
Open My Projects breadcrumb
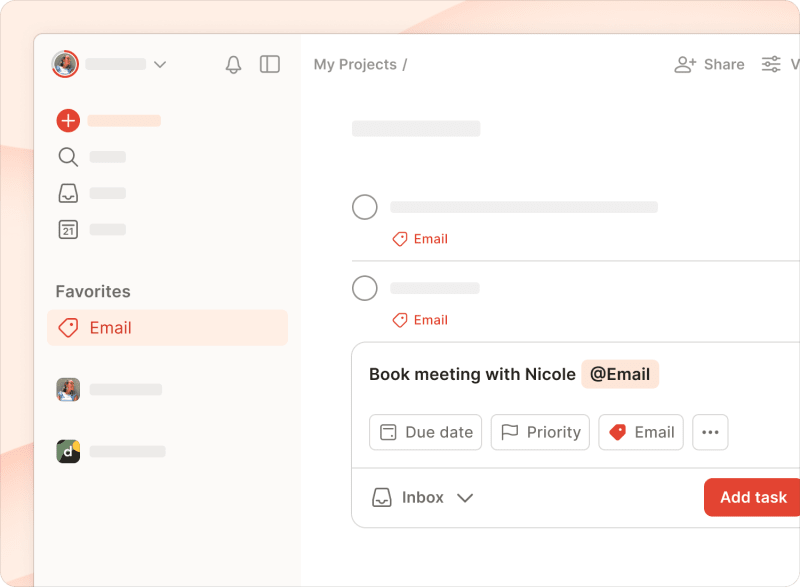pos(352,64)
